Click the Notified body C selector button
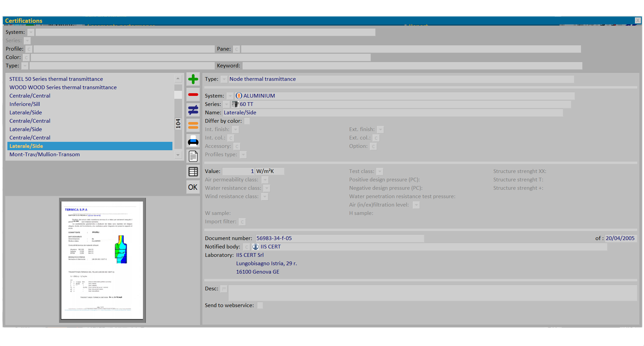Image resolution: width=644 pixels, height=346 pixels. pyautogui.click(x=247, y=247)
